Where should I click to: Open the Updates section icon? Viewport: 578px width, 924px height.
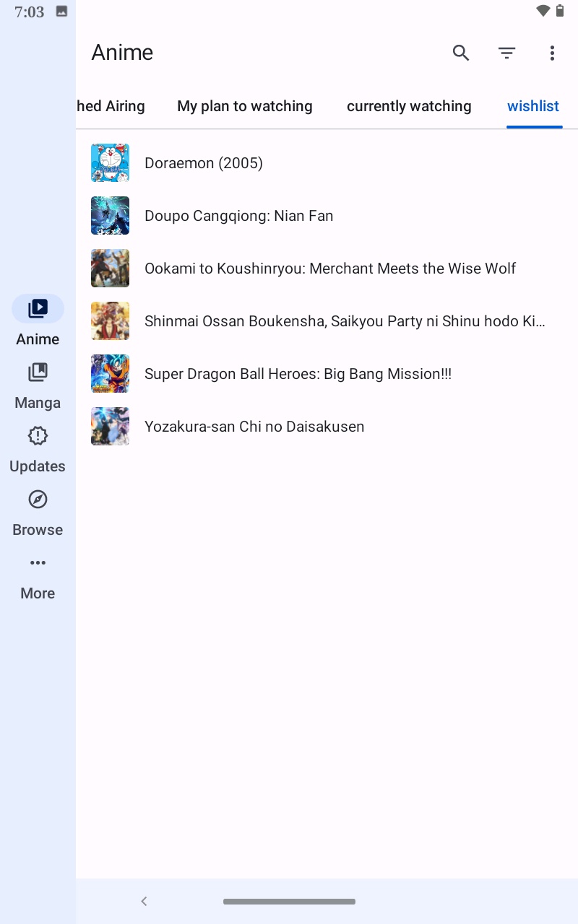[x=38, y=436]
